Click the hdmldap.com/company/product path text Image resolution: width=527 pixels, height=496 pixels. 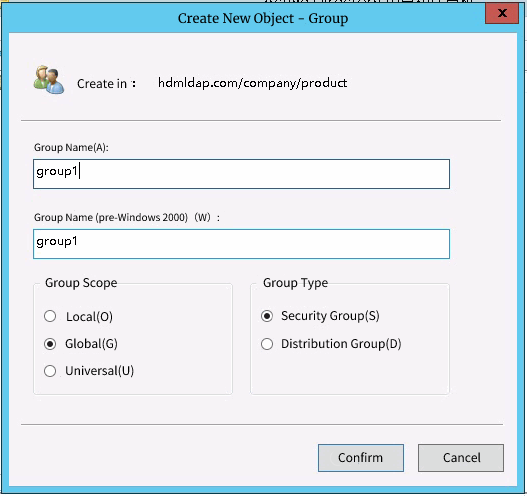[252, 83]
